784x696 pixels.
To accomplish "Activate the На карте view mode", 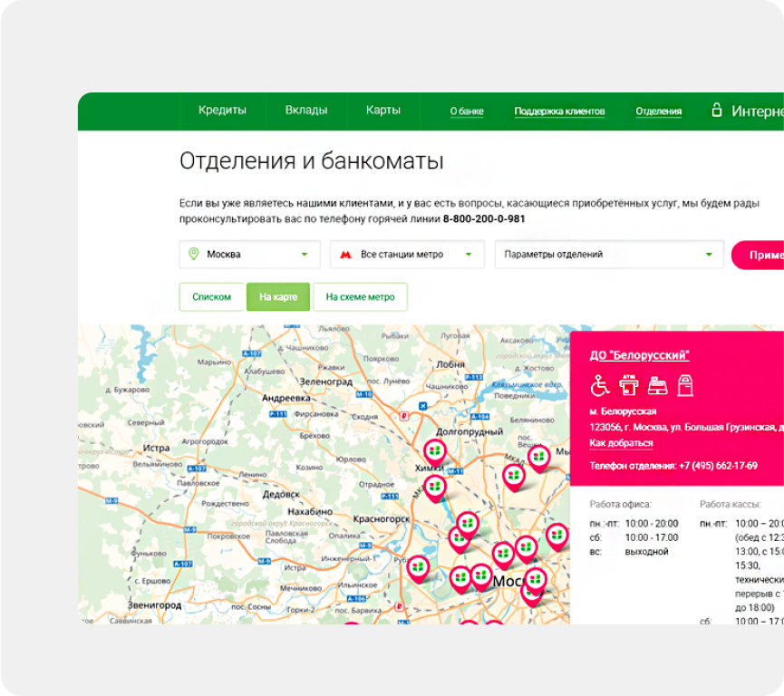I will tap(278, 296).
